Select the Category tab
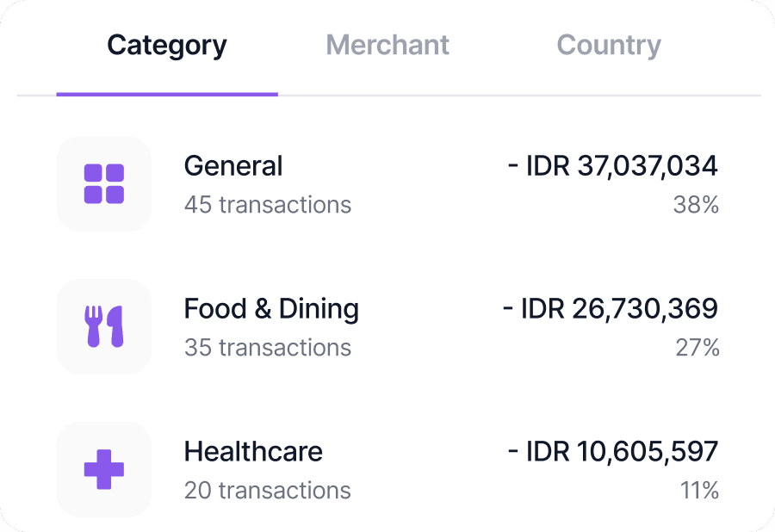 (x=167, y=45)
